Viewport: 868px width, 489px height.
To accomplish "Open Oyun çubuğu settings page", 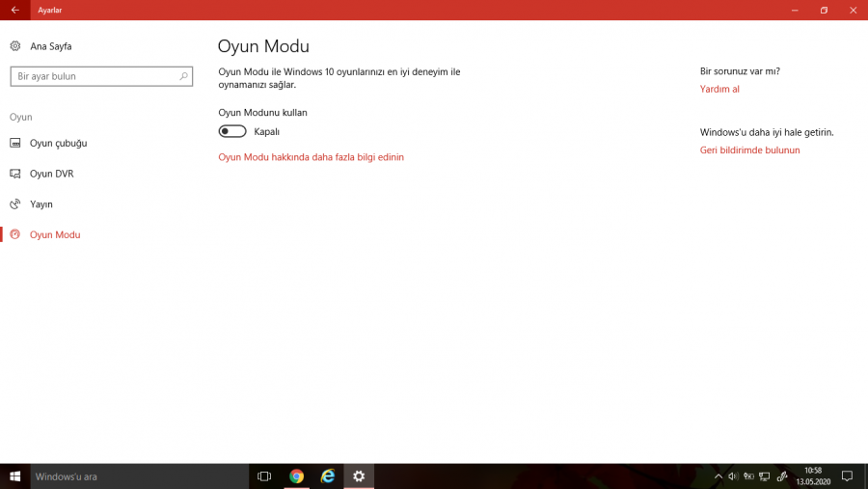I will [58, 143].
